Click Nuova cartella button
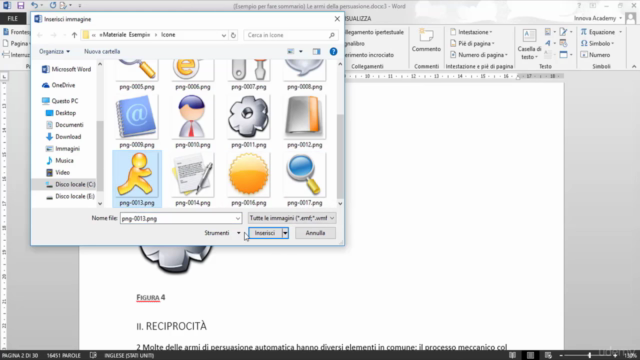Viewport: 640px width, 360px height. tap(102, 51)
